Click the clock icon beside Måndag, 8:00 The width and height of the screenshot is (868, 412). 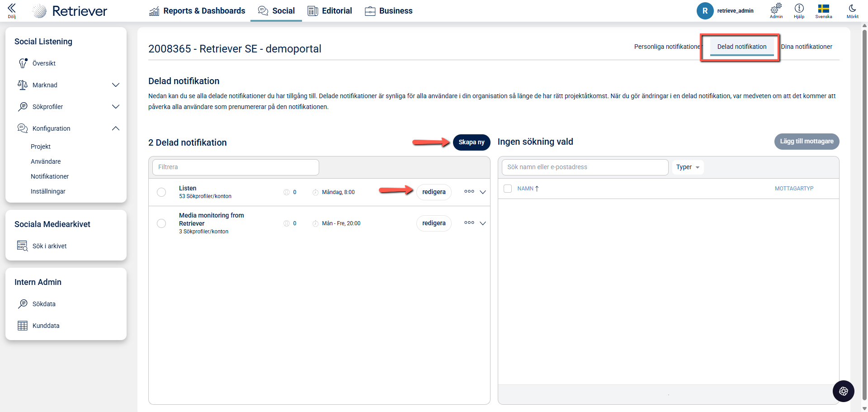click(x=316, y=192)
